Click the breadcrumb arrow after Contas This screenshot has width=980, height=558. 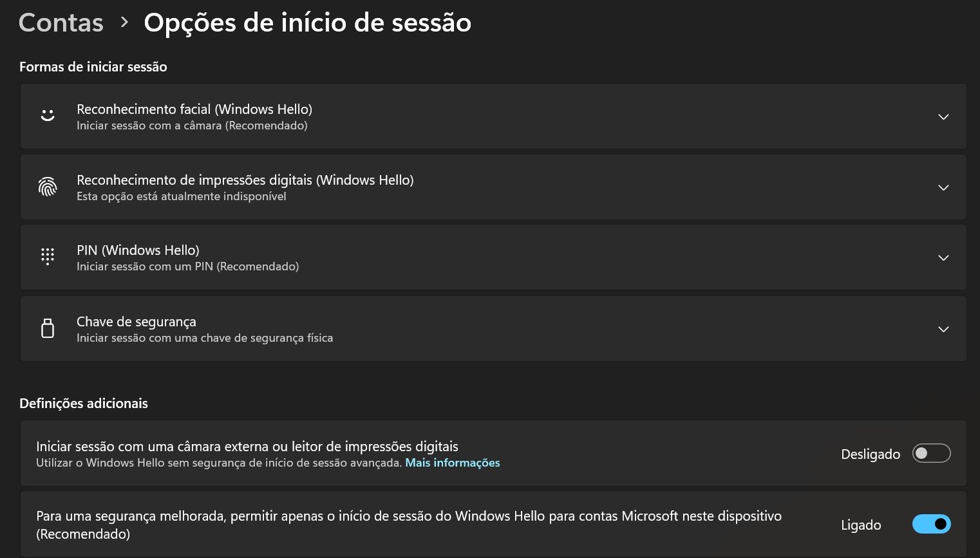point(124,23)
